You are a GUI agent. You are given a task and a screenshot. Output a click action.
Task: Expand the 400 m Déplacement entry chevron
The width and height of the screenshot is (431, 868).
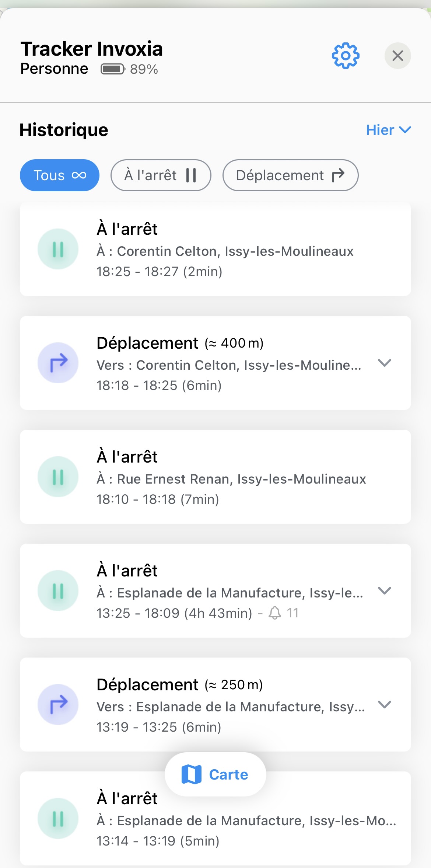[385, 363]
